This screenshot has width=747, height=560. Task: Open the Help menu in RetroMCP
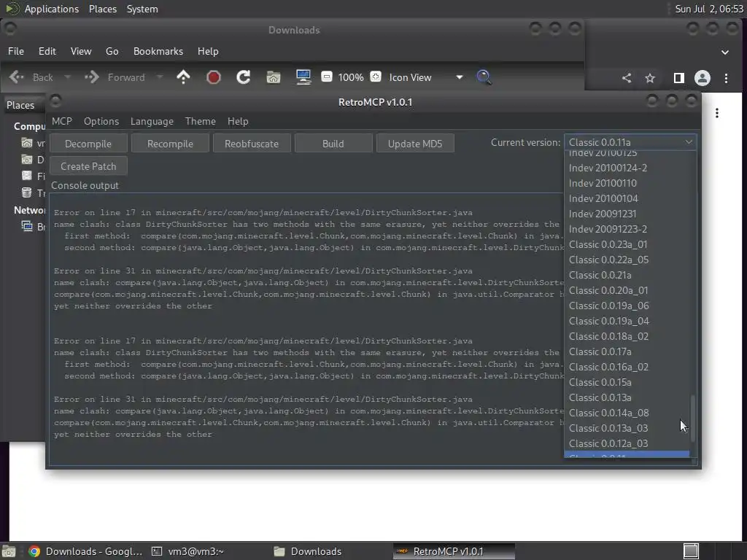tap(238, 121)
